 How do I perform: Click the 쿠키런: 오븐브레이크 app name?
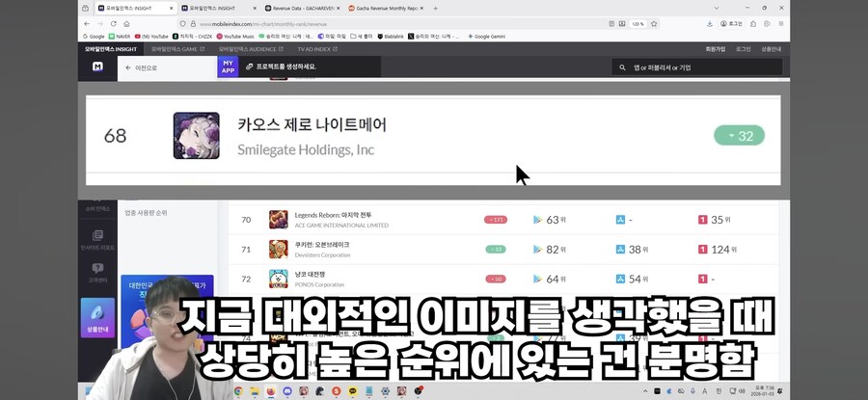pyautogui.click(x=322, y=245)
